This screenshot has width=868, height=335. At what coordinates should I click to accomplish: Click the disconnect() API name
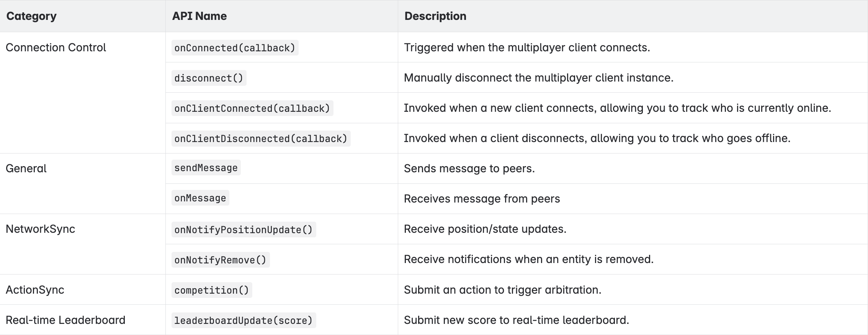coord(209,78)
